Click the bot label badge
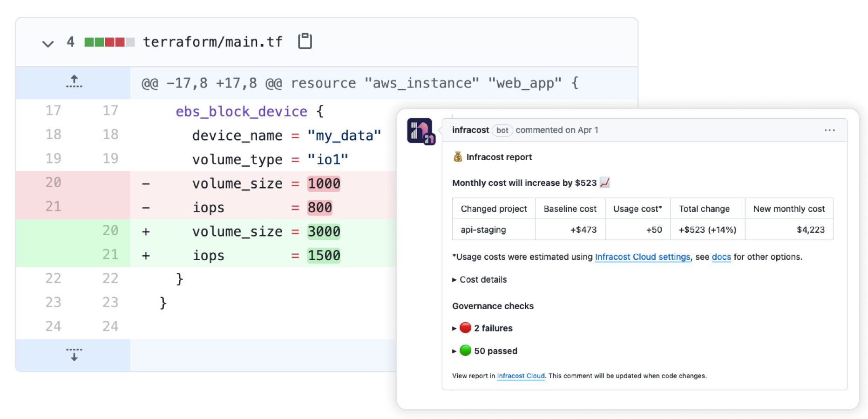This screenshot has height=419, width=868. point(502,130)
